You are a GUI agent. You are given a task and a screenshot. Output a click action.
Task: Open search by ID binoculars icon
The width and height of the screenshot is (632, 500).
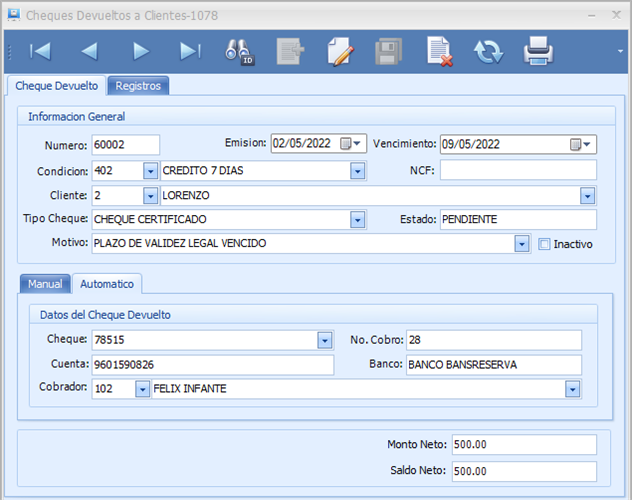tap(240, 51)
